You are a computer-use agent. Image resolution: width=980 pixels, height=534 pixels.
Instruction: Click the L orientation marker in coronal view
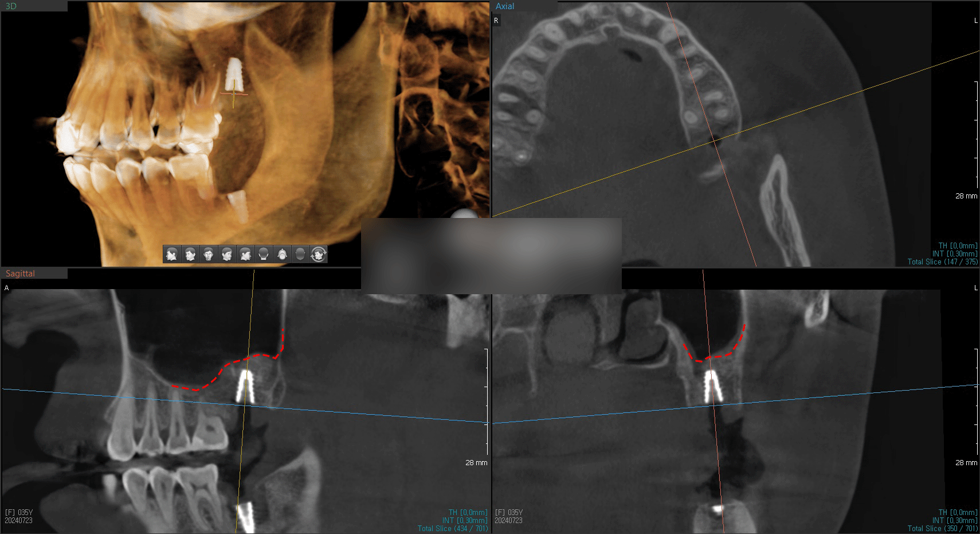pyautogui.click(x=975, y=288)
